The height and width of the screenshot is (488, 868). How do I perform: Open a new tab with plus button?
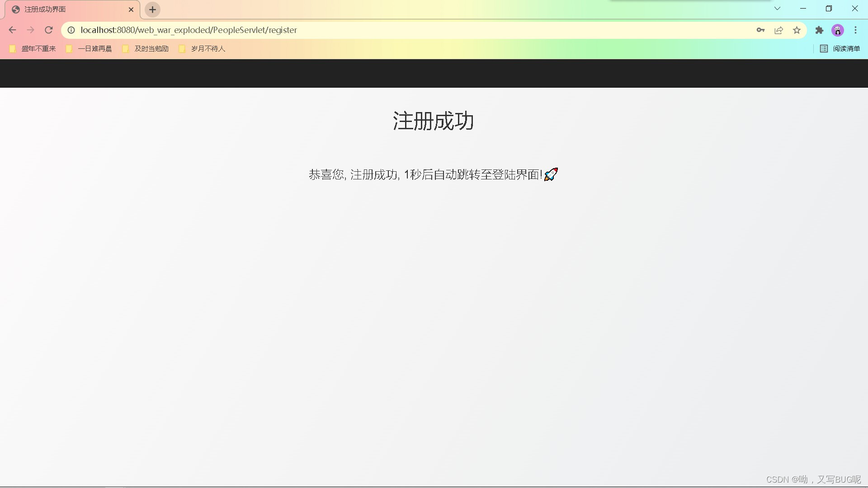click(x=152, y=9)
